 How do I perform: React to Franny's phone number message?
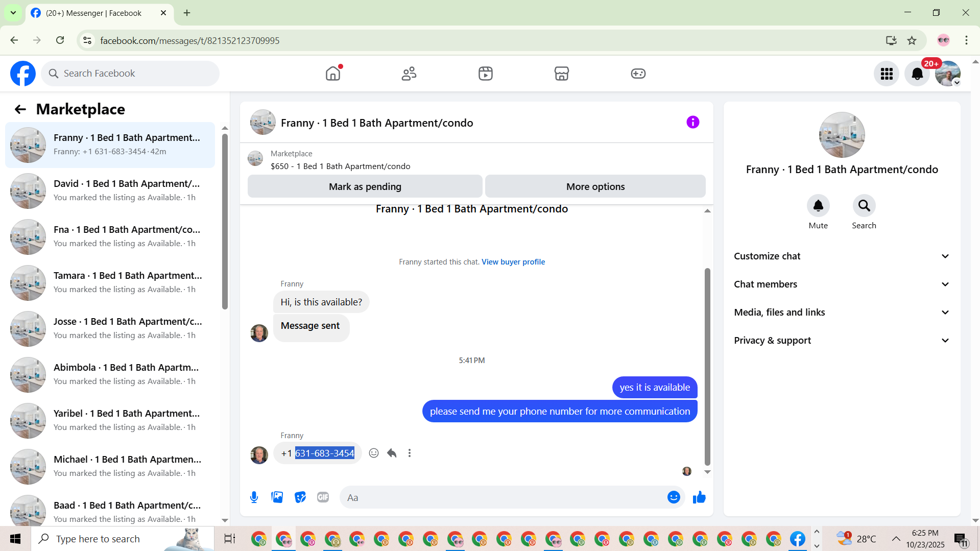coord(374,453)
